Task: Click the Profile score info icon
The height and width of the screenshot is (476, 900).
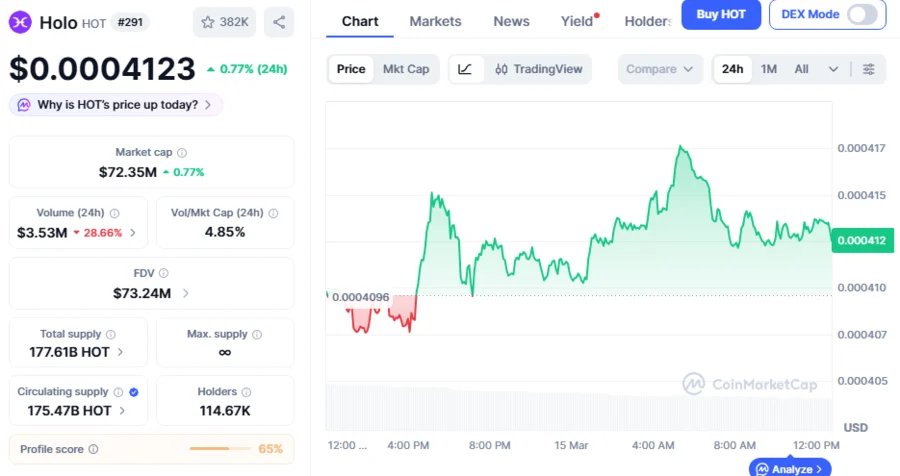Action: (x=93, y=450)
